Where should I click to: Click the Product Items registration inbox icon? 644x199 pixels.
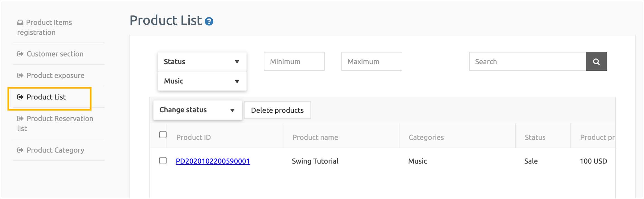20,22
